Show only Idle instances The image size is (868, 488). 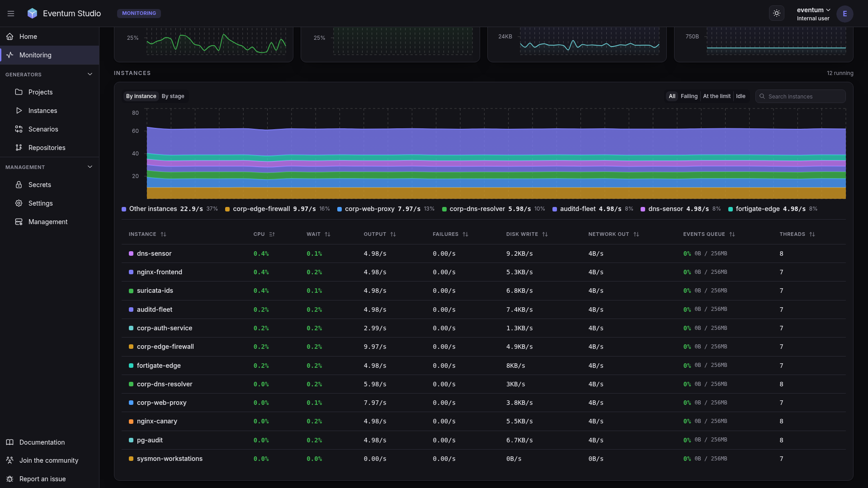coord(741,96)
